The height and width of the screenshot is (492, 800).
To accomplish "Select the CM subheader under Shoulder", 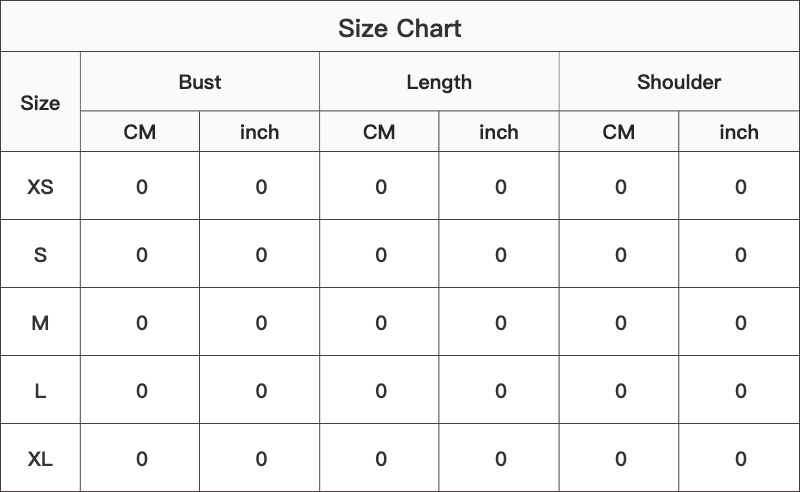I will coord(619,132).
